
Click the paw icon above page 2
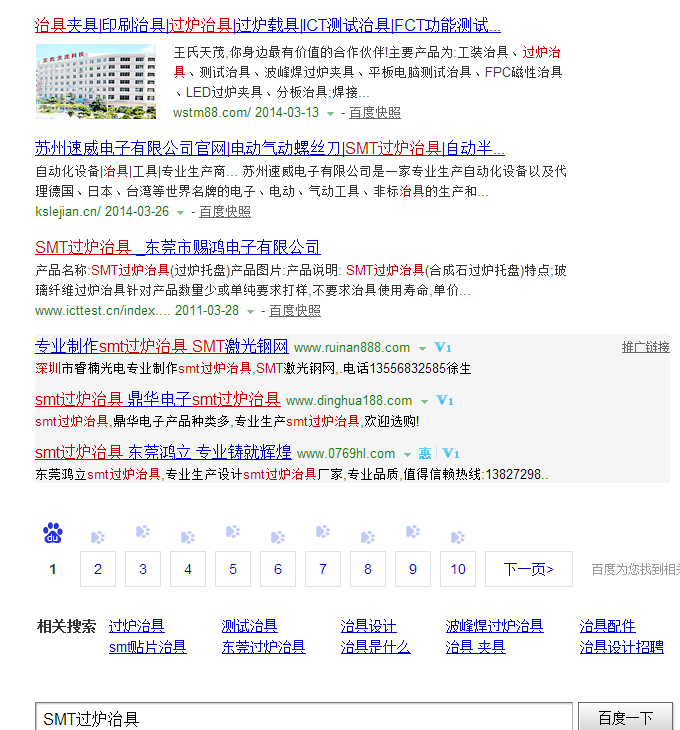(x=98, y=537)
